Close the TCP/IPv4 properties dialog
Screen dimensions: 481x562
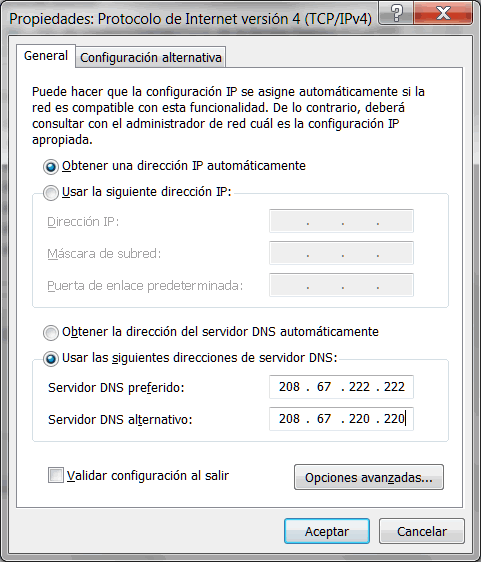pos(443,13)
